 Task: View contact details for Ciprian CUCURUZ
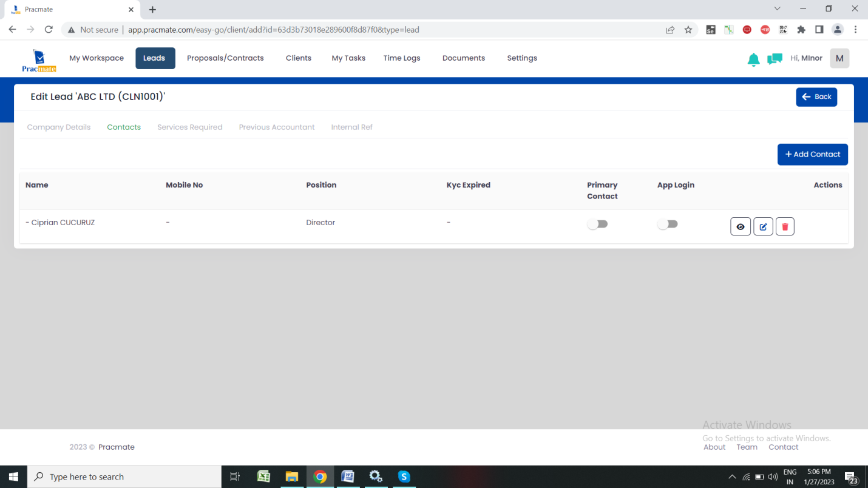coord(741,226)
